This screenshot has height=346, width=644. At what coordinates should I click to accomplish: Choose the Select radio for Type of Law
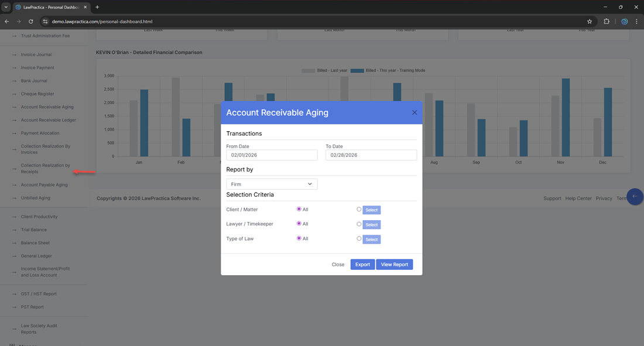point(359,238)
